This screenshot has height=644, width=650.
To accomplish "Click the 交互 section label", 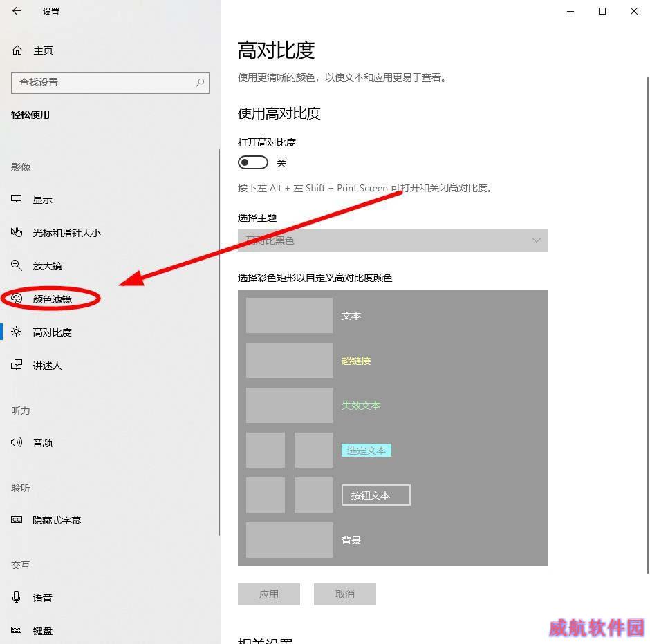I will click(21, 565).
